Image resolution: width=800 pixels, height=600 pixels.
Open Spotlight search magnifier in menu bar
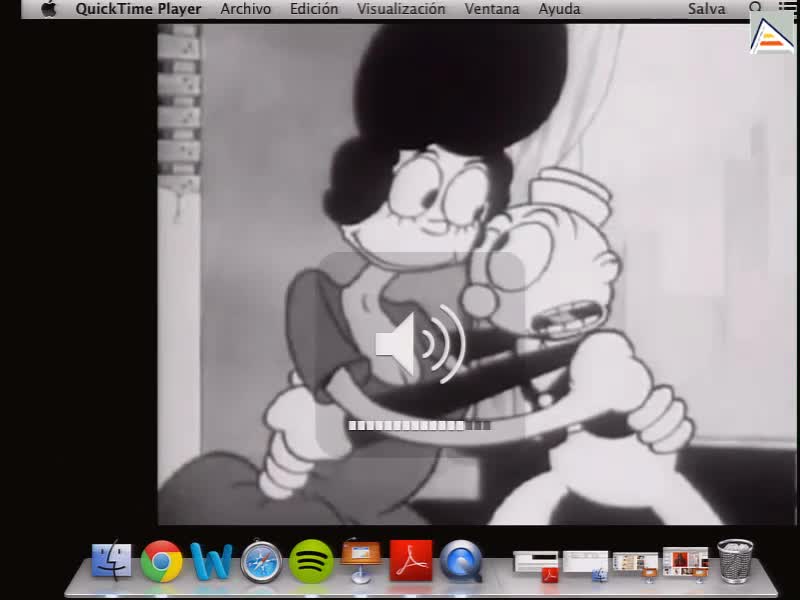(756, 7)
